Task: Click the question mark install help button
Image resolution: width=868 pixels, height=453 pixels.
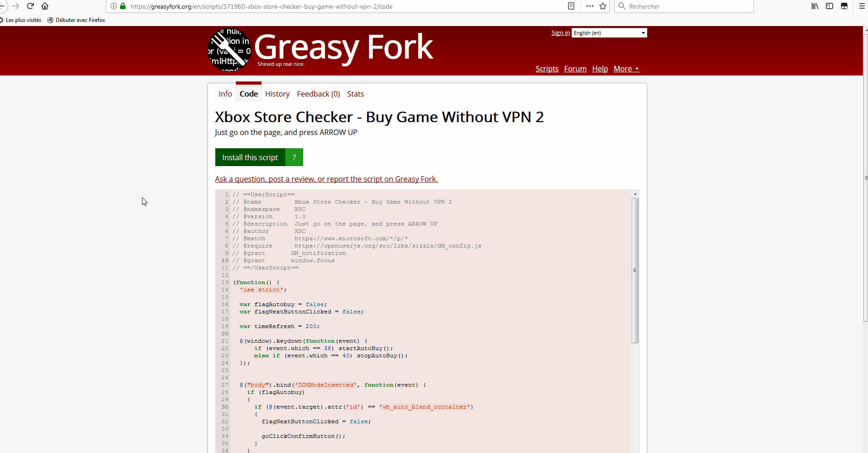Action: coord(294,157)
